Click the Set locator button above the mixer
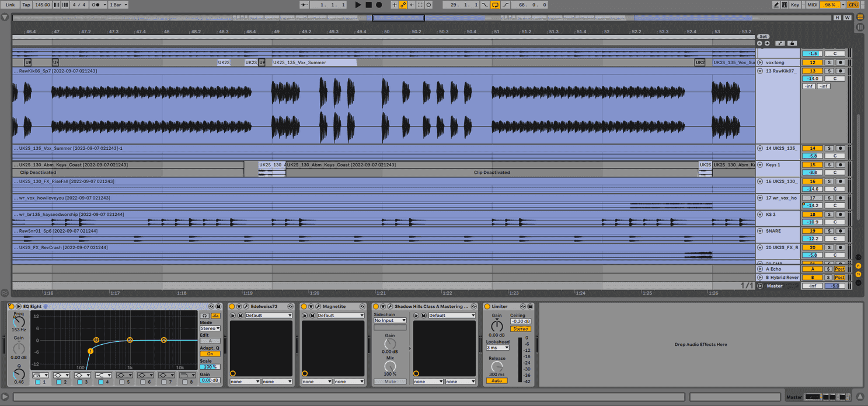Image resolution: width=868 pixels, height=406 pixels. point(763,36)
